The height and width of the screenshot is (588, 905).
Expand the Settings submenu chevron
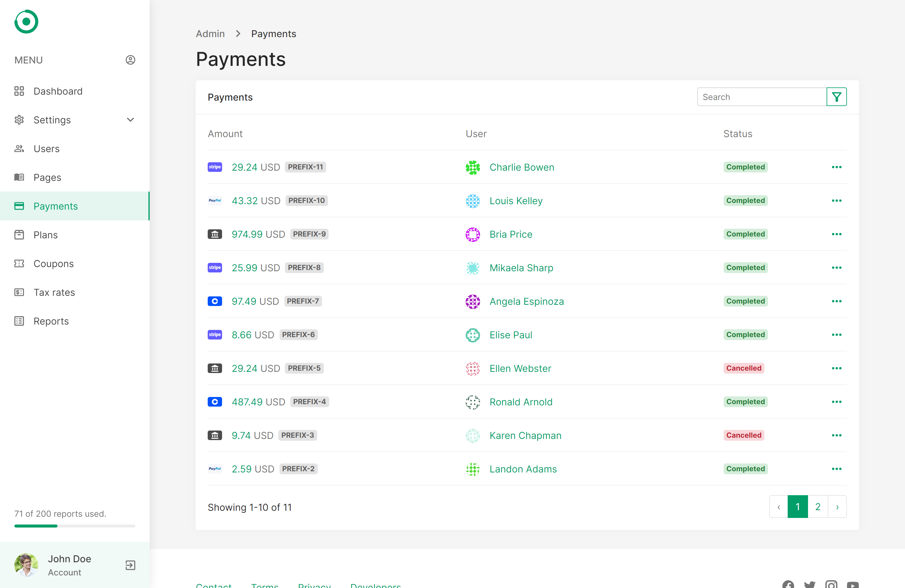130,120
